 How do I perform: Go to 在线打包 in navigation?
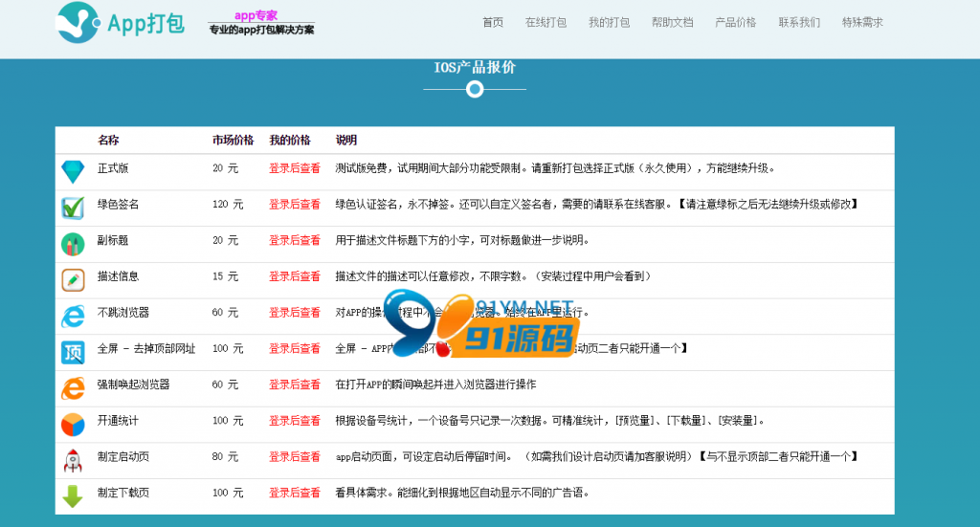click(546, 23)
